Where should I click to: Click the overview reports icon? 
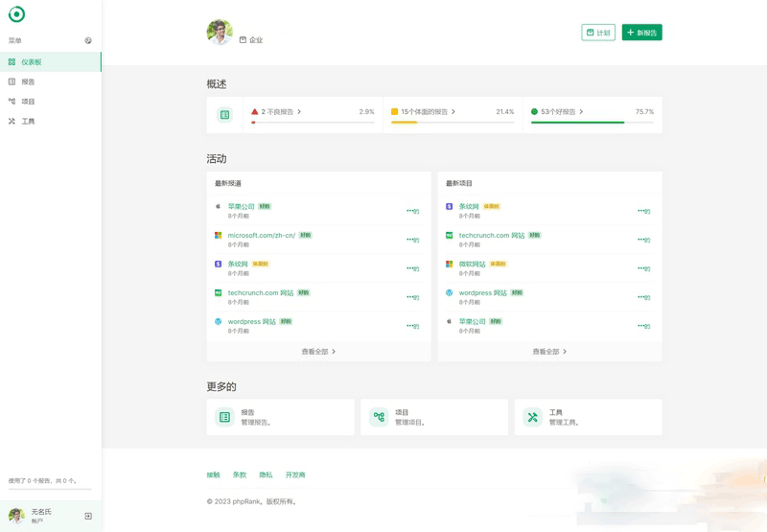(x=224, y=115)
